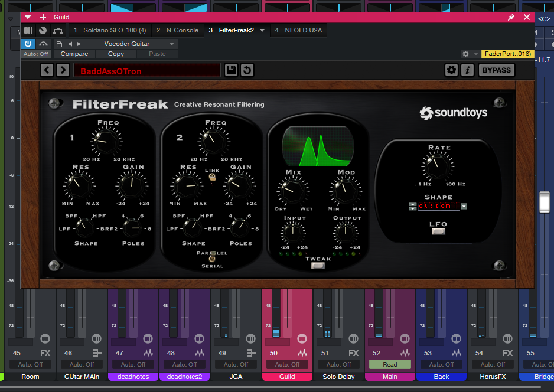Open the preset file icon beside Vocoder Guitar
554x392 pixels.
[59, 44]
